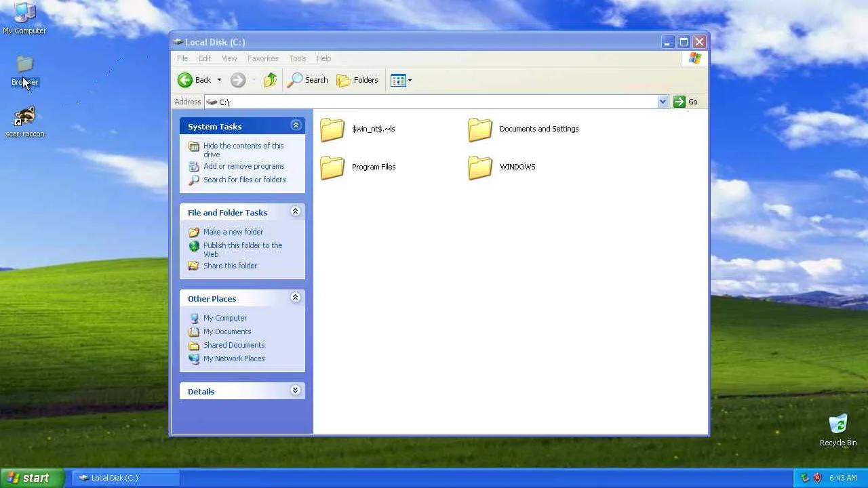
Task: Open the Help menu
Action: tap(323, 58)
